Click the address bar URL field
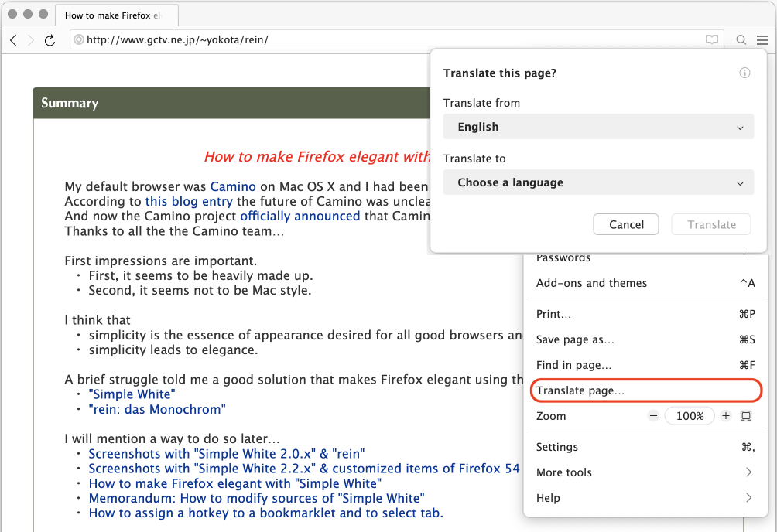 point(387,40)
